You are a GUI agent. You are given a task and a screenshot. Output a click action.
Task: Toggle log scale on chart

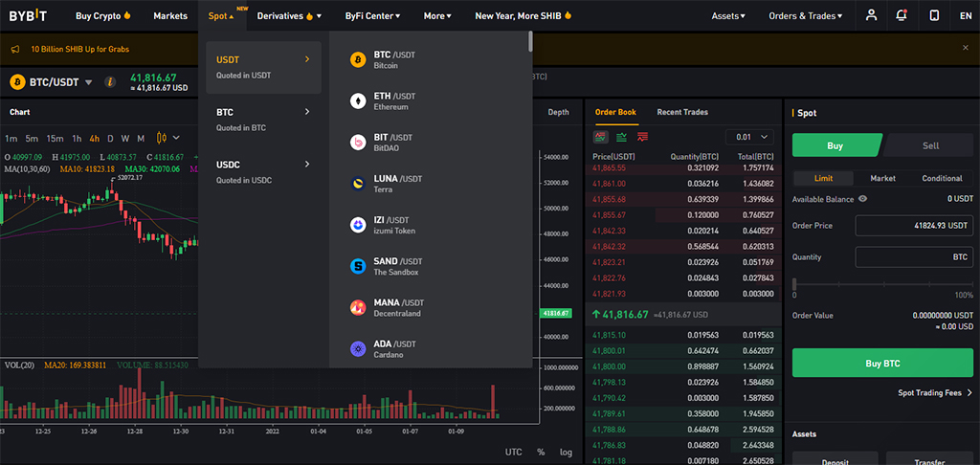(x=566, y=452)
